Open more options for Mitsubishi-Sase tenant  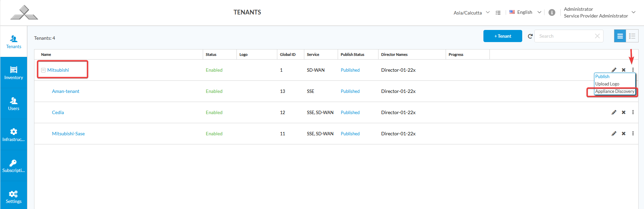coord(633,134)
